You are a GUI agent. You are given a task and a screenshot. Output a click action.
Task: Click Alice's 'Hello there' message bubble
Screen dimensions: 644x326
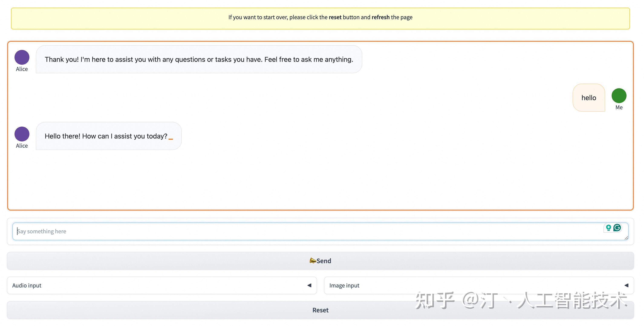coord(108,136)
